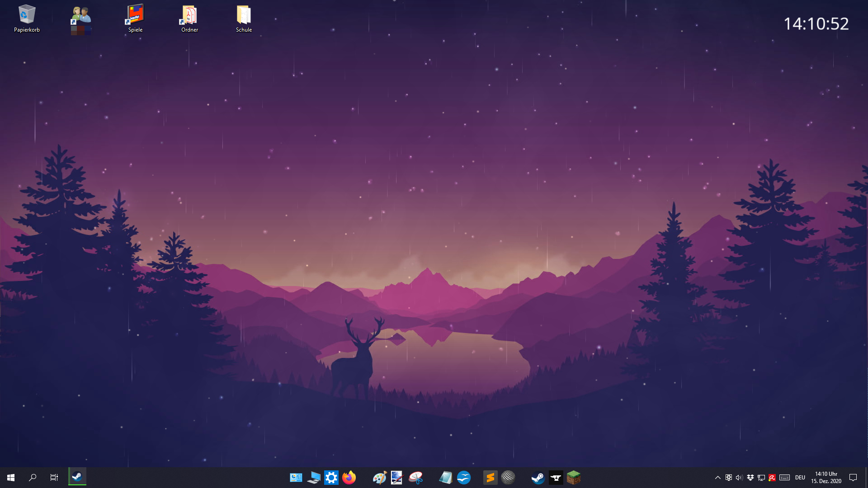Open Avira antivirus tray icon

(x=772, y=478)
